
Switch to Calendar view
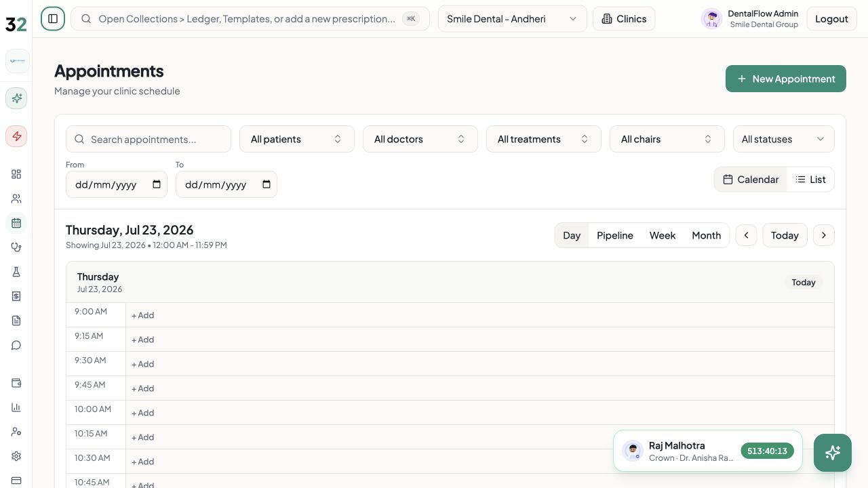[x=751, y=180]
